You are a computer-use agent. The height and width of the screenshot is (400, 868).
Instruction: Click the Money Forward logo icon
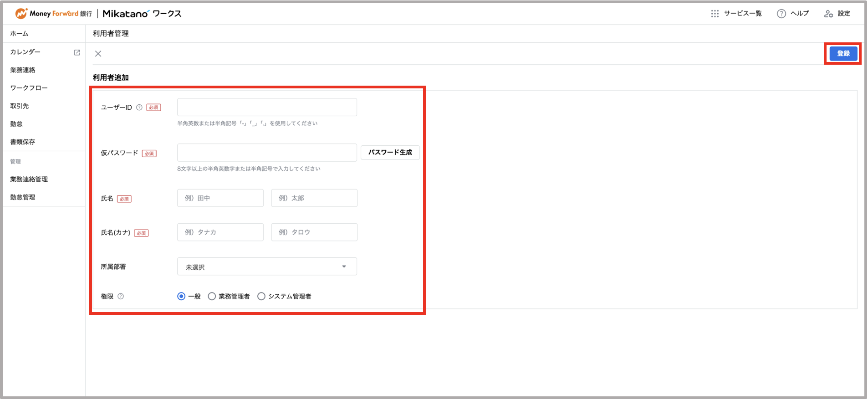point(21,14)
